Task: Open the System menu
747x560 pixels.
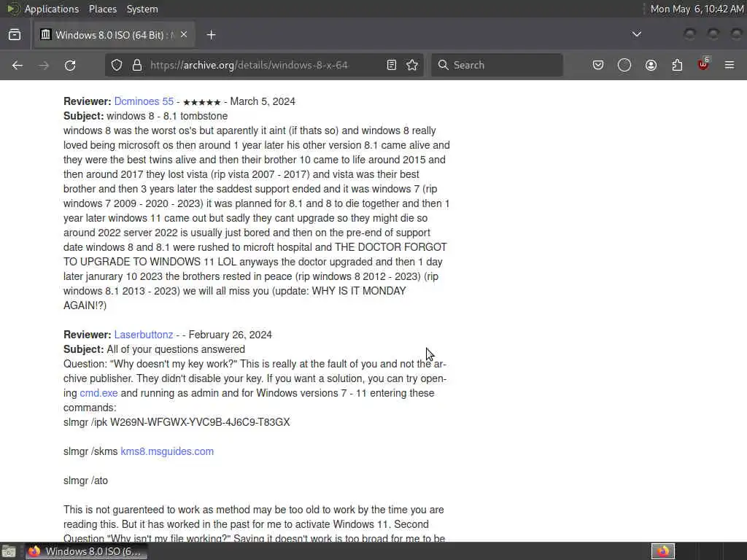Action: click(x=142, y=9)
